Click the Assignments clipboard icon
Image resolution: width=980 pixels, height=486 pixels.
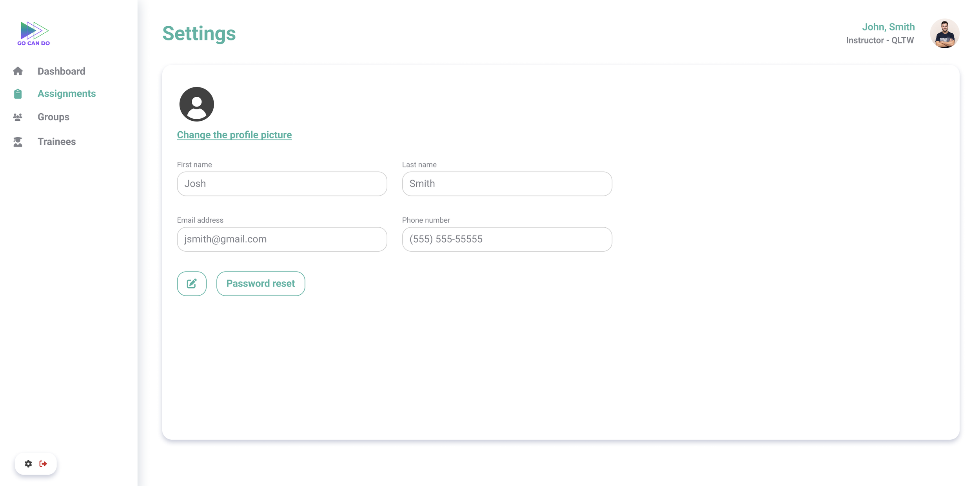click(18, 94)
